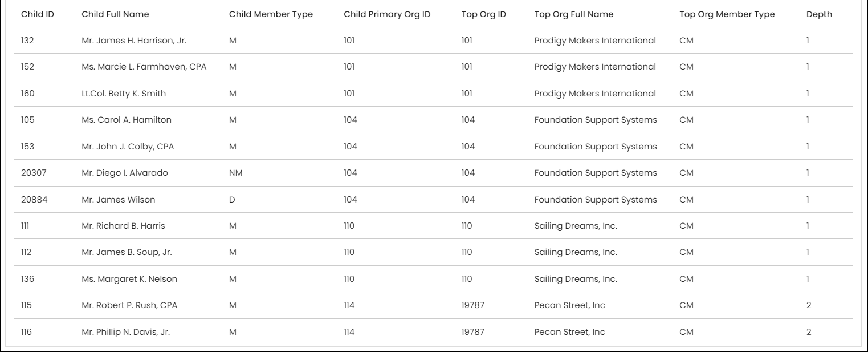The image size is (868, 352).
Task: Click the Child Primary Org ID header
Action: (x=387, y=14)
